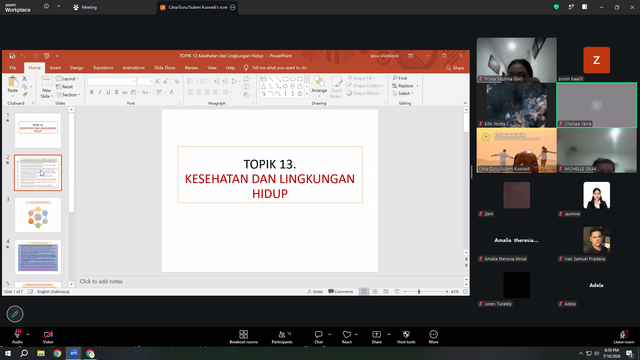Switch to Reading view icon
Viewport: 640px width, 360px height.
(386, 291)
